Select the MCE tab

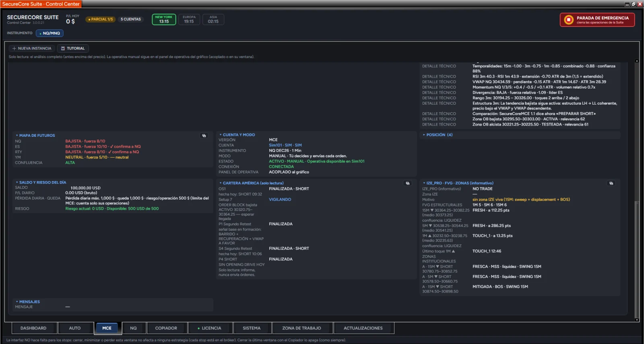click(x=107, y=328)
